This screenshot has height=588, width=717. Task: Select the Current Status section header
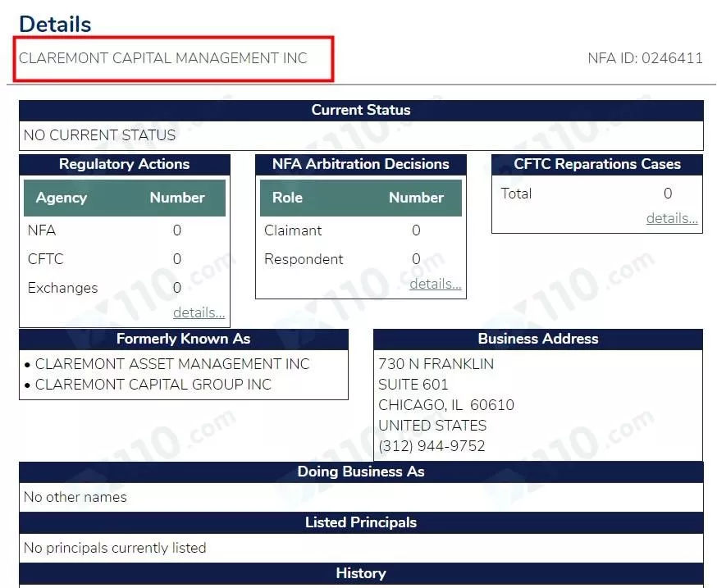coord(361,110)
